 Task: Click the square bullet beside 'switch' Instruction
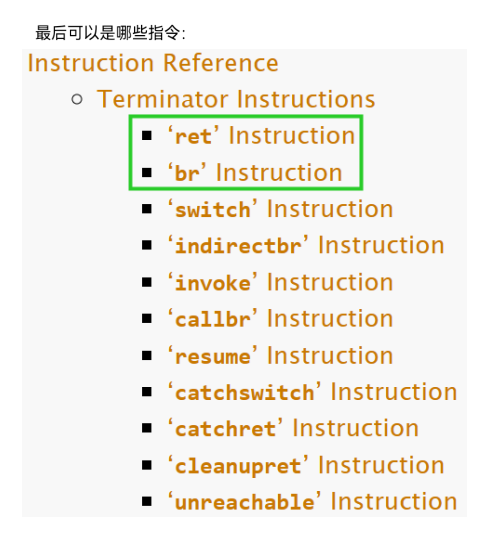[147, 209]
